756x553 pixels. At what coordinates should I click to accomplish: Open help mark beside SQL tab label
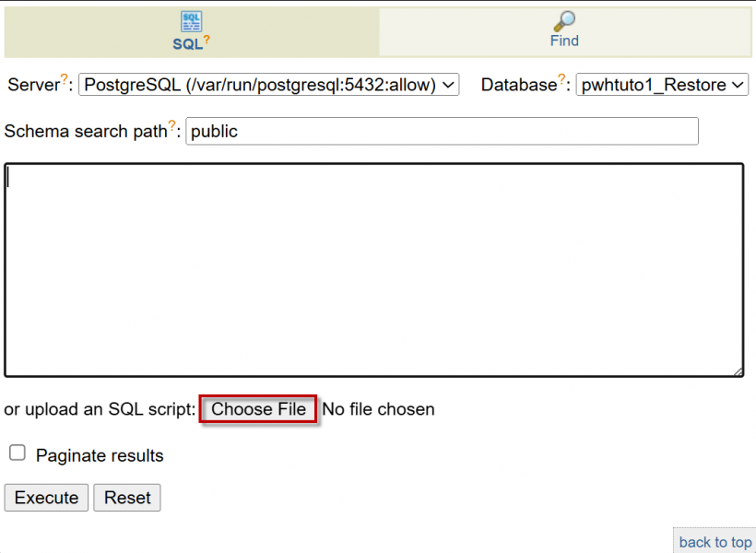pyautogui.click(x=207, y=40)
